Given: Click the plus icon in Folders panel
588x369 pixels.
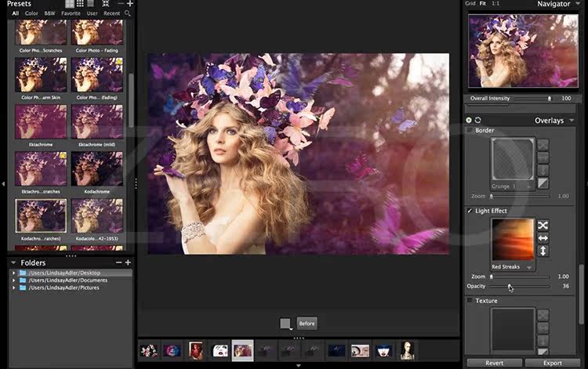Looking at the screenshot, I should [x=128, y=262].
